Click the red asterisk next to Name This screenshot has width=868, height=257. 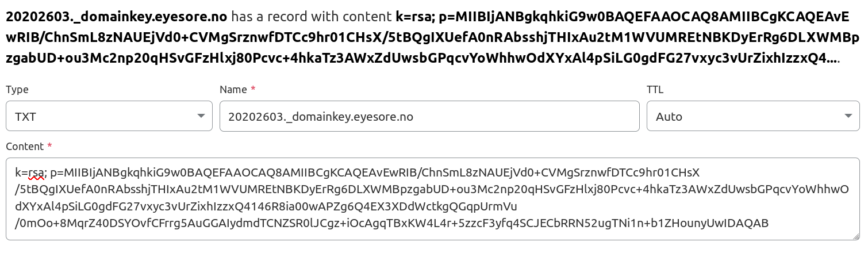[254, 89]
